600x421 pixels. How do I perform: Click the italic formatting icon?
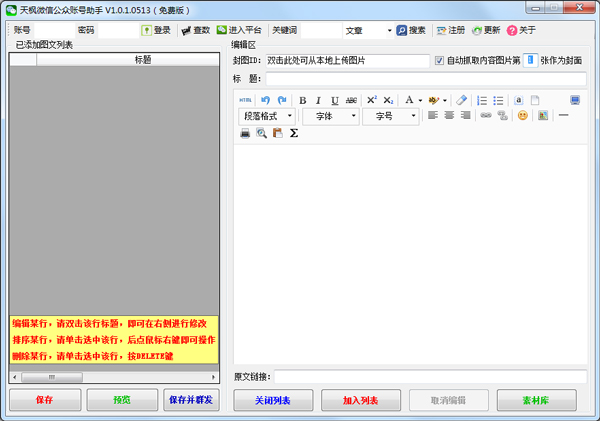(x=319, y=100)
